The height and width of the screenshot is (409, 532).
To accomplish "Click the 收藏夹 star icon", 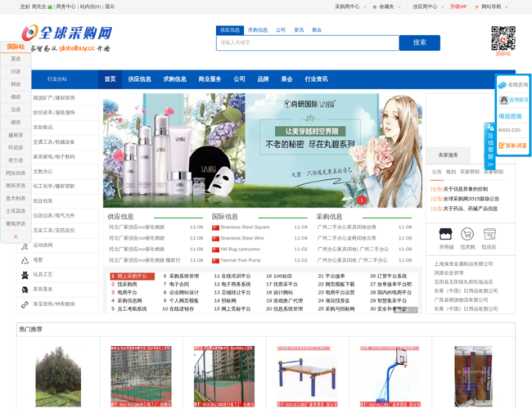I will click(x=375, y=7).
